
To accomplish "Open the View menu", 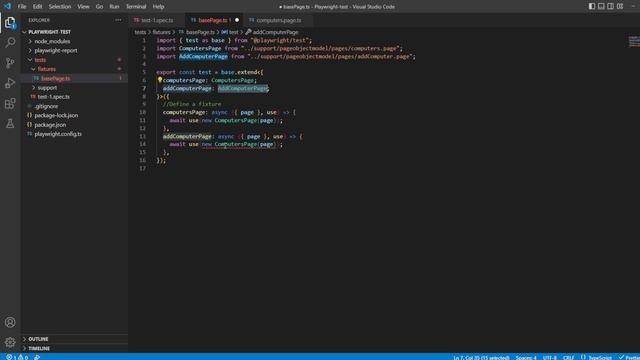I will pyautogui.click(x=83, y=7).
